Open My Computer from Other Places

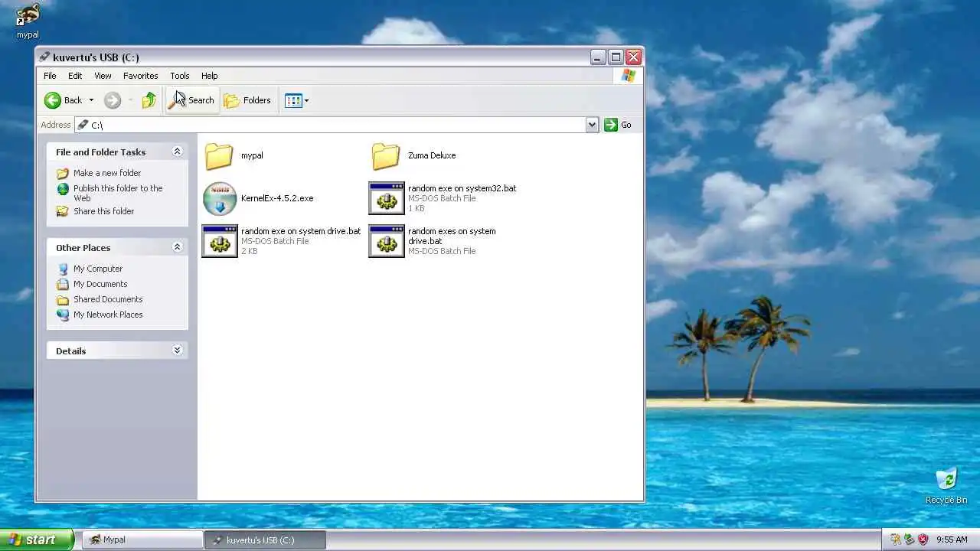click(98, 269)
